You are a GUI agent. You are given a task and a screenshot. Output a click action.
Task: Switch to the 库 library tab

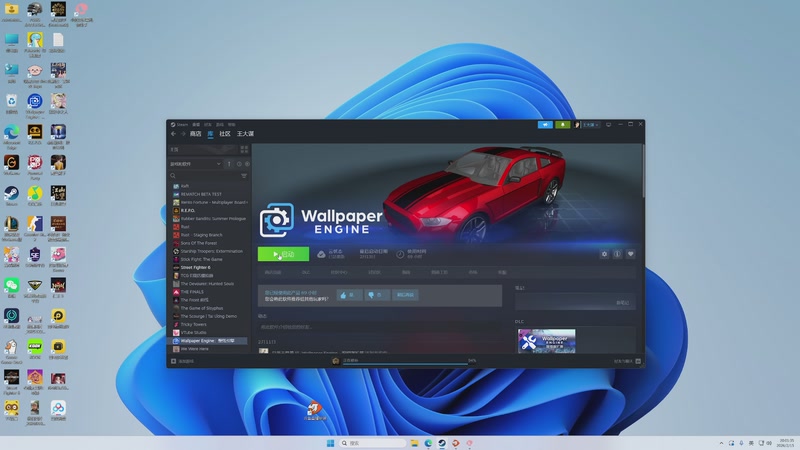210,134
